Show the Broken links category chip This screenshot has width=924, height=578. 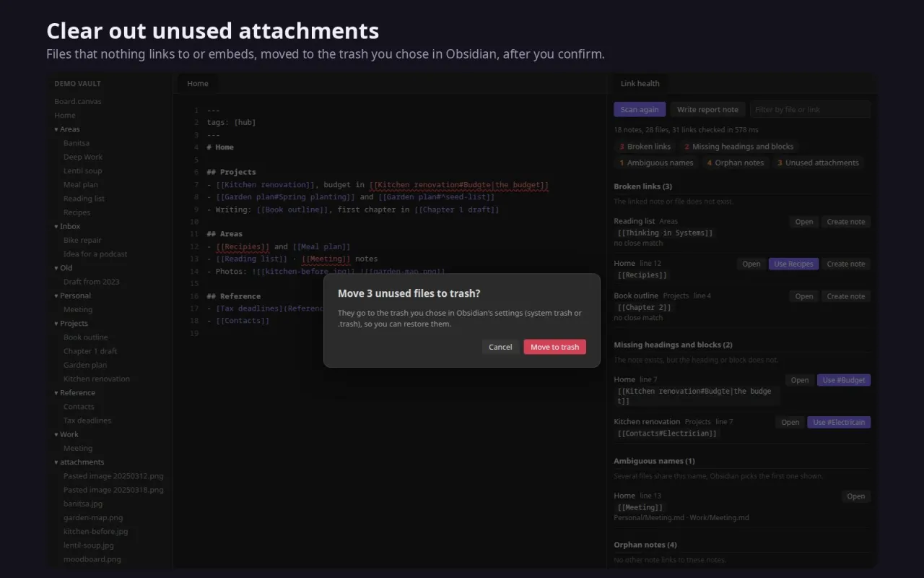pos(645,147)
